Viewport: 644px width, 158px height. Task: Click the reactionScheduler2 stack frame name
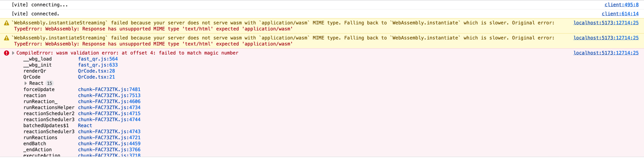coord(49,113)
